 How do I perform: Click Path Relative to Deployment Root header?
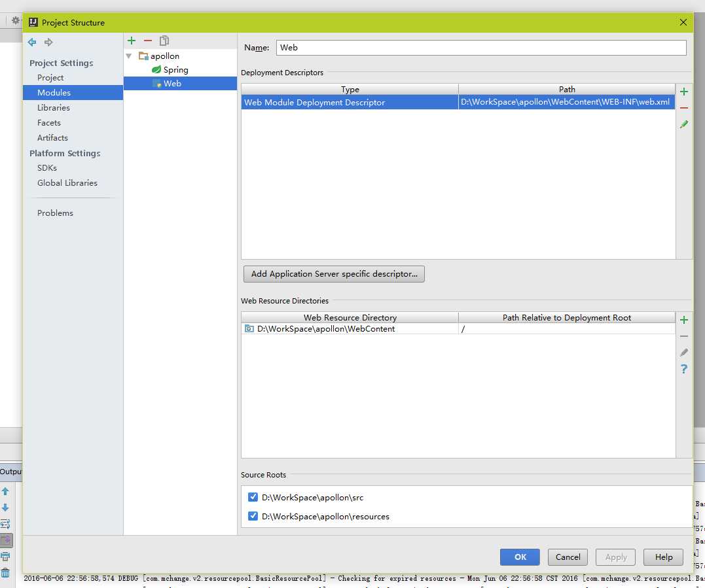click(x=566, y=318)
